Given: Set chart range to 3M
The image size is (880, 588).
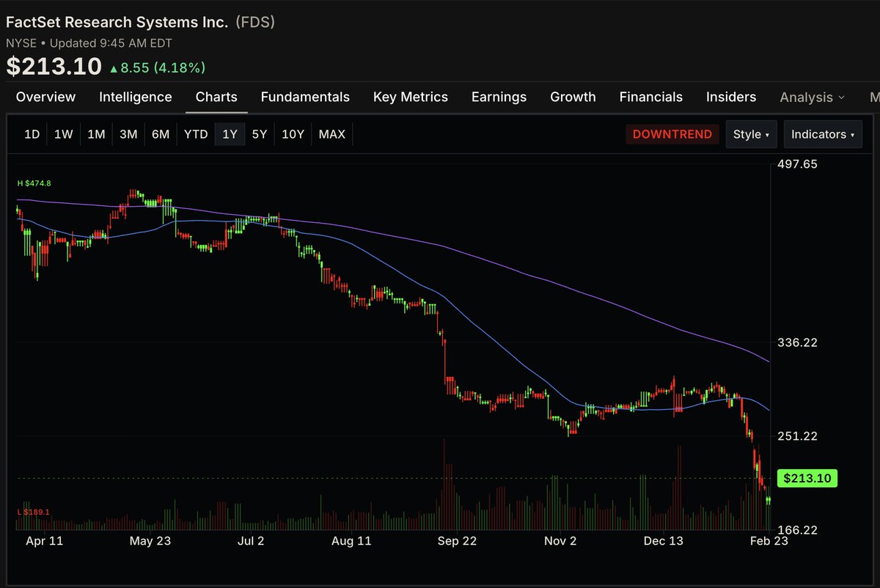Looking at the screenshot, I should [x=128, y=134].
